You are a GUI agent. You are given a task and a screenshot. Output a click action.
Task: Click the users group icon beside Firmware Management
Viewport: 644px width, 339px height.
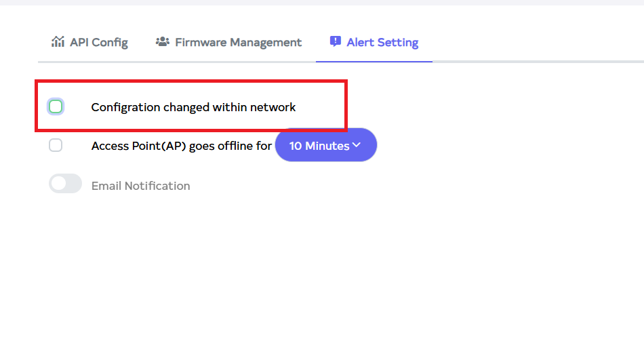tap(162, 42)
